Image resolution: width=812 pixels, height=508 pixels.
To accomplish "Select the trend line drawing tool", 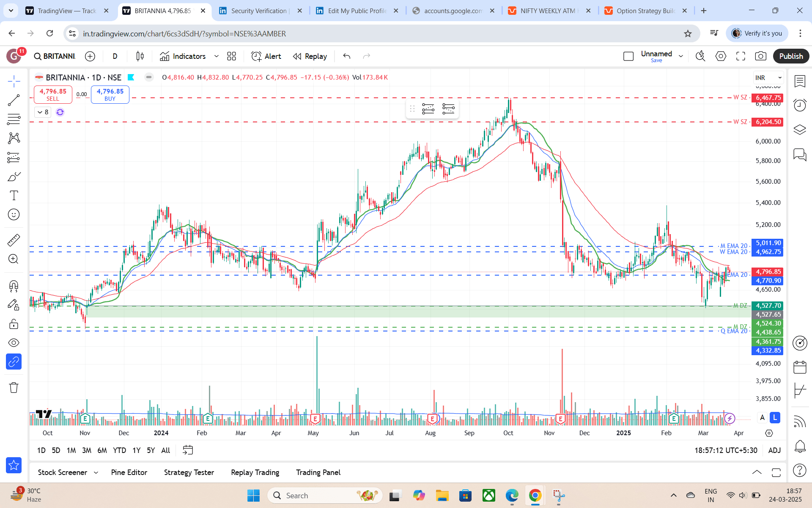I will tap(14, 100).
